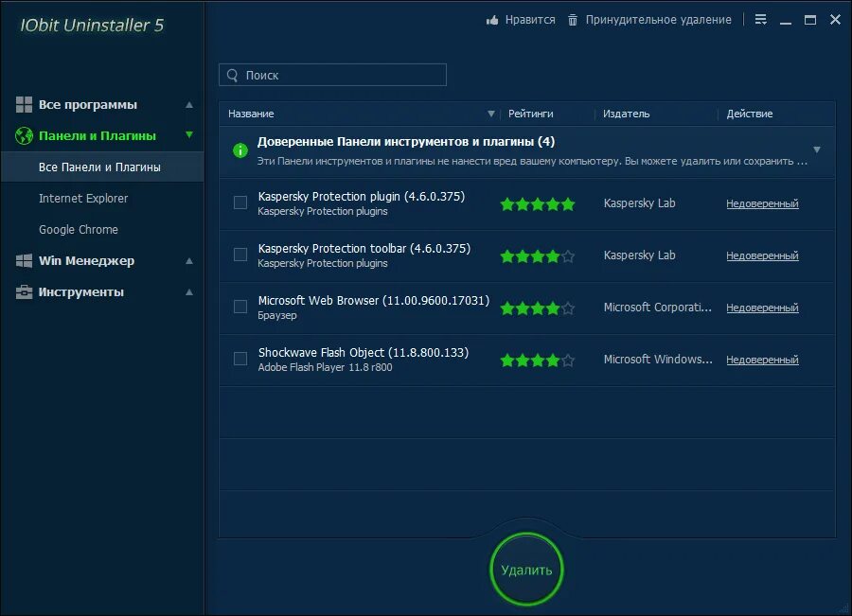Click the Издатель column header
The width and height of the screenshot is (852, 616).
626,114
